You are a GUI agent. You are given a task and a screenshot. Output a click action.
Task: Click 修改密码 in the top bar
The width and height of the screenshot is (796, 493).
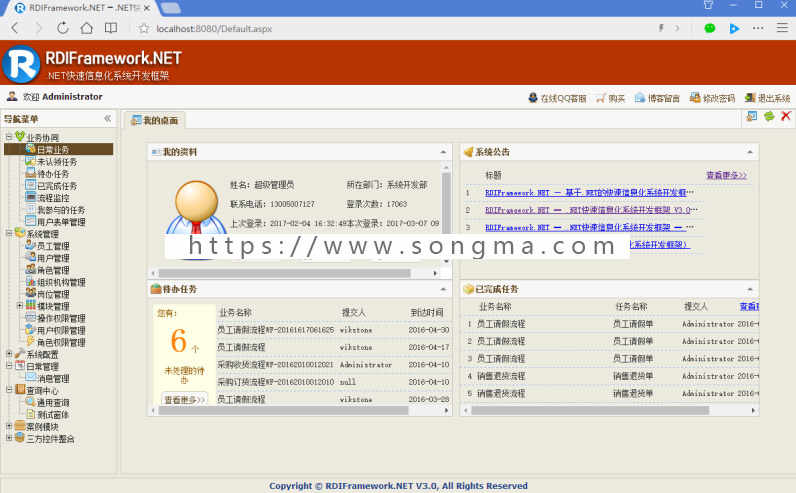[x=712, y=98]
